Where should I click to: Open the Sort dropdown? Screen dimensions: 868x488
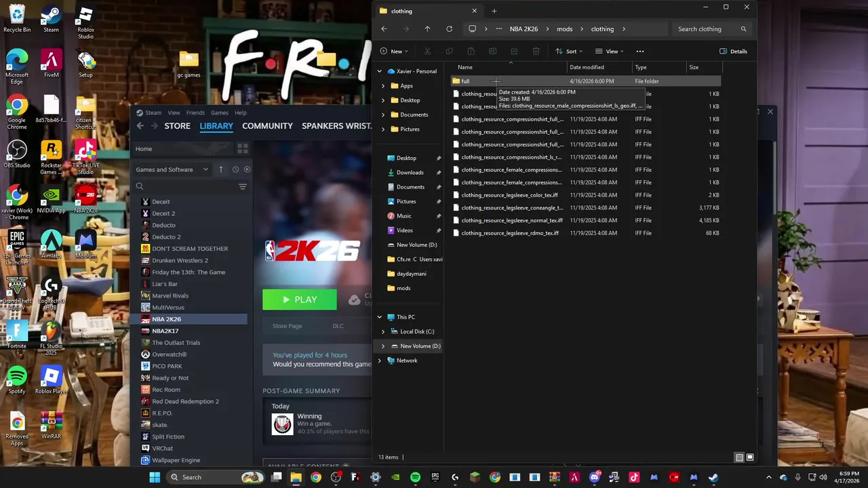tap(570, 52)
